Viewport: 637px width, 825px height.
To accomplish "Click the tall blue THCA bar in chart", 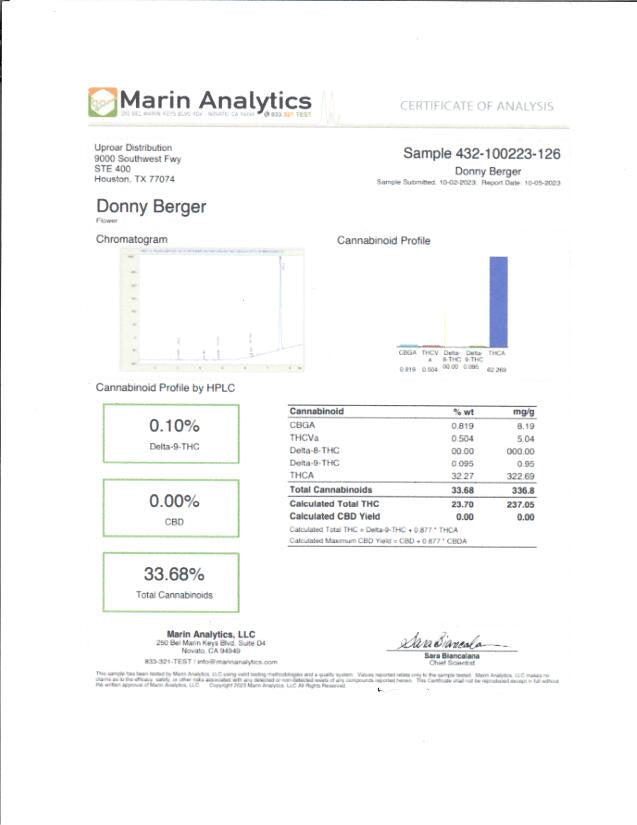I will pyautogui.click(x=499, y=302).
